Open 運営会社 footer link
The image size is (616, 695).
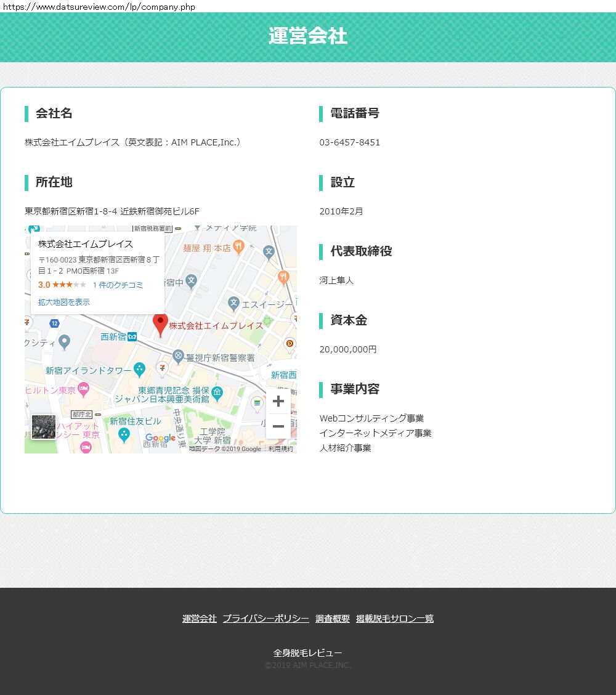[x=200, y=619]
